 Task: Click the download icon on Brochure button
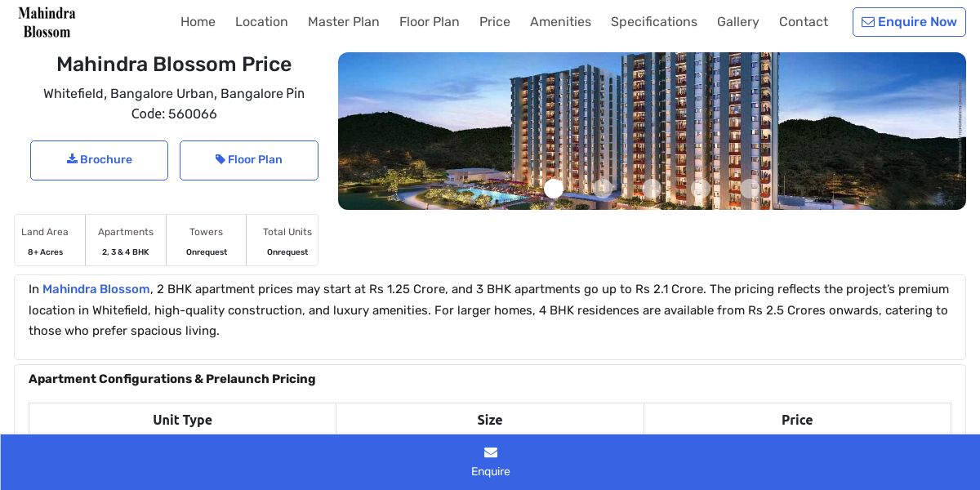click(x=72, y=159)
